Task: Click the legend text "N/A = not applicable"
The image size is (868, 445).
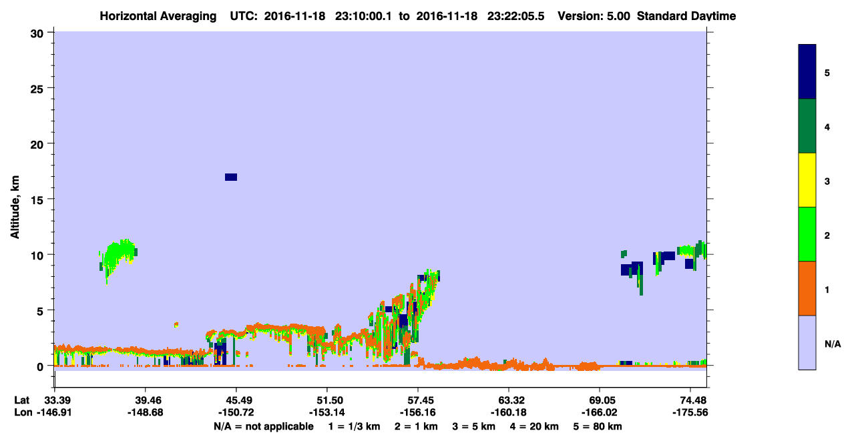Action: pos(263,426)
